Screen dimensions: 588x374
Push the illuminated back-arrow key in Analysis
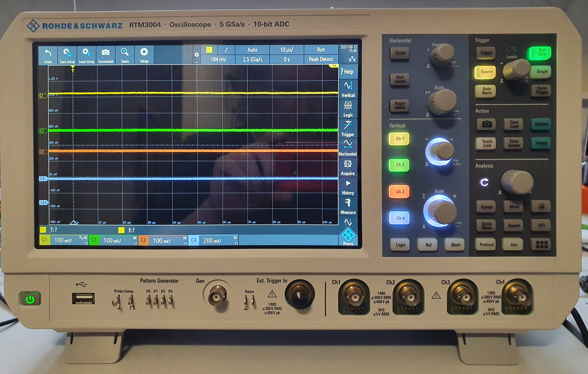[x=484, y=182]
